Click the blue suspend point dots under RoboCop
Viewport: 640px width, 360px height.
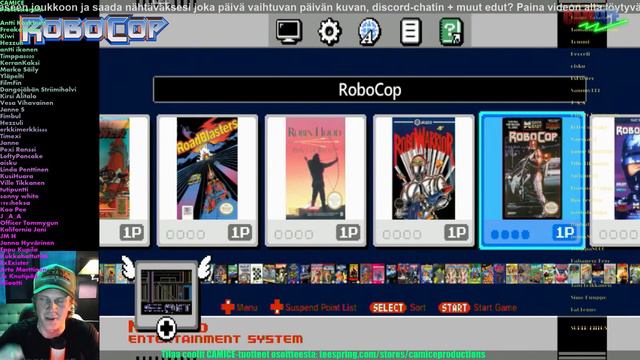tap(510, 235)
